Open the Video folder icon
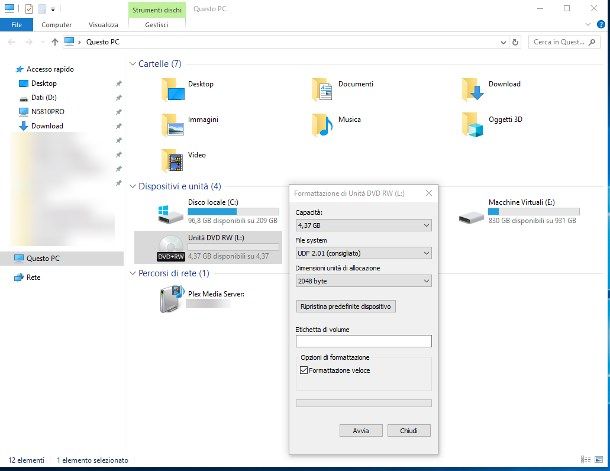The width and height of the screenshot is (610, 471). click(172, 160)
